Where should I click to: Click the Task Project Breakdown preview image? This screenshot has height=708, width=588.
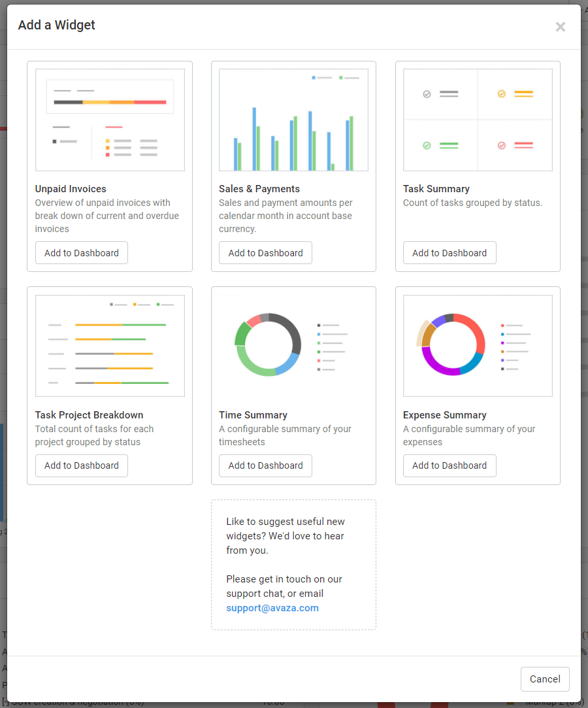pyautogui.click(x=110, y=345)
